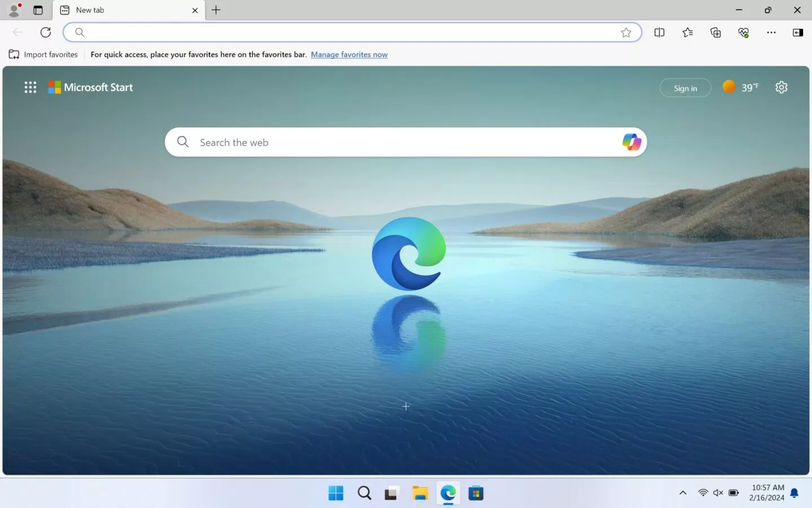The height and width of the screenshot is (508, 812).
Task: Show hidden tray icons chevron
Action: [683, 493]
